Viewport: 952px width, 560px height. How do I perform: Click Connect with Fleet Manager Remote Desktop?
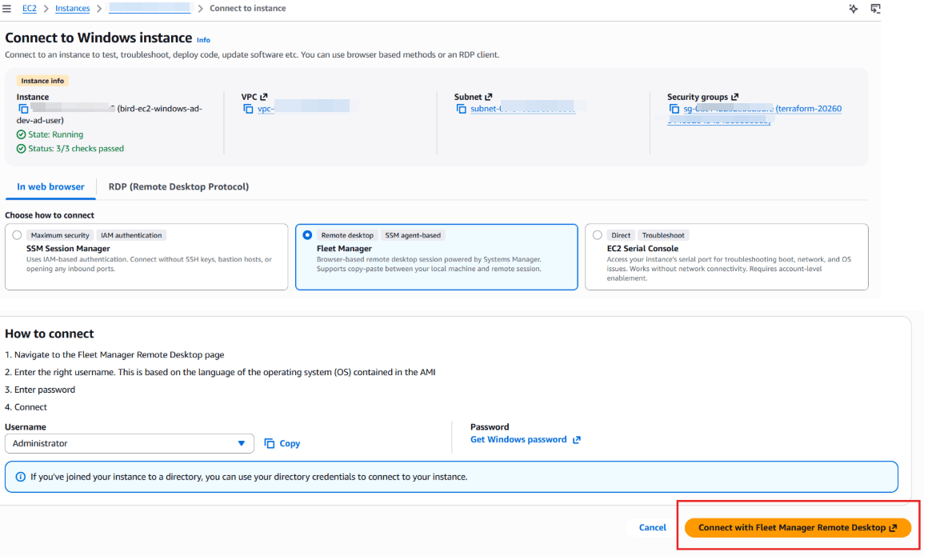[x=798, y=528]
